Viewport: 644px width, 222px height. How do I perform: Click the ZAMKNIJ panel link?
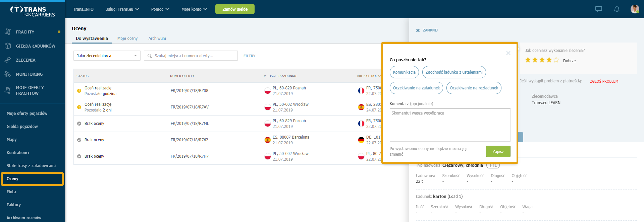430,30
